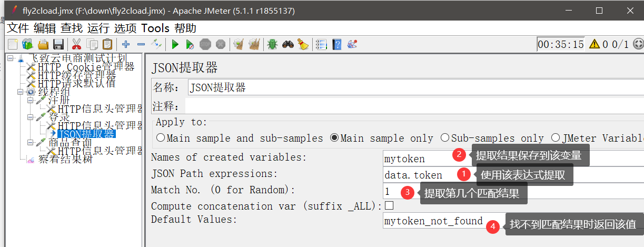Select HTTP信息头管理器 under 商品查询
644x247 pixels.
tap(100, 151)
